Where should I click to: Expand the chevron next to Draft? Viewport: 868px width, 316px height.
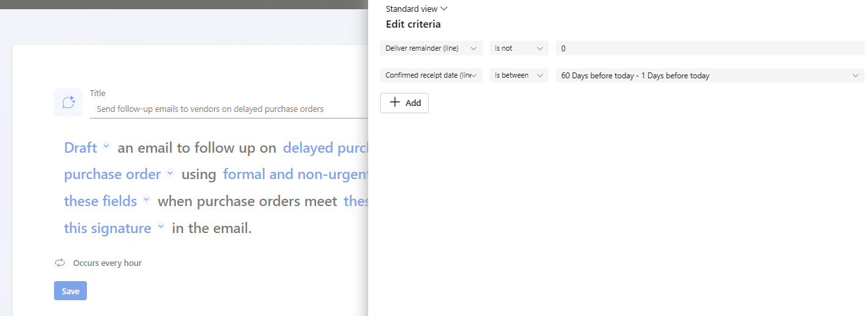click(106, 147)
